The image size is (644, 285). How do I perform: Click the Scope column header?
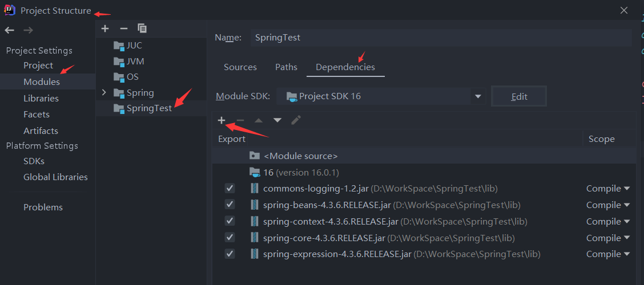[602, 139]
